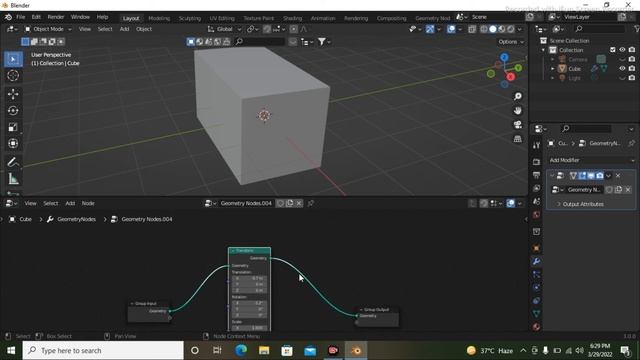This screenshot has height=360, width=640.
Task: Click the Group Input node
Action: 149,311
